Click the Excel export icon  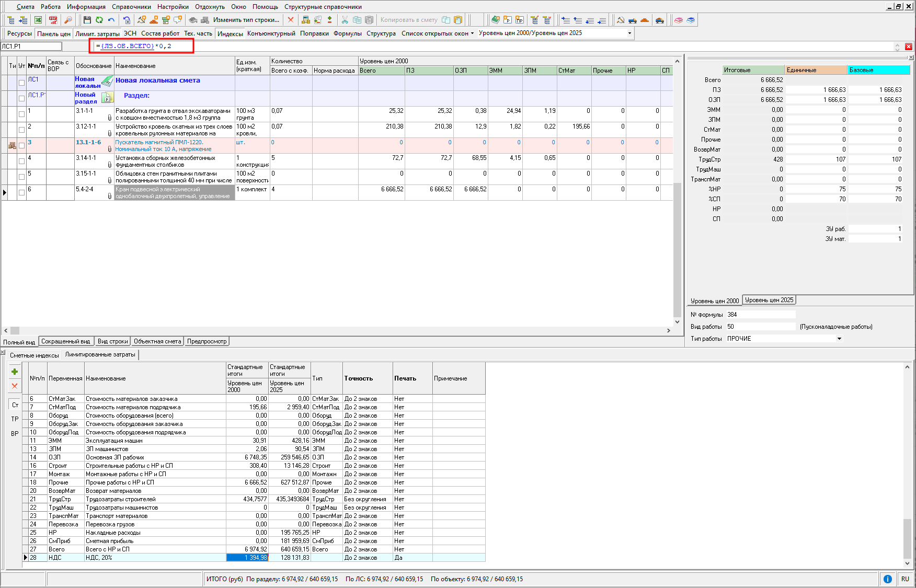click(x=38, y=20)
